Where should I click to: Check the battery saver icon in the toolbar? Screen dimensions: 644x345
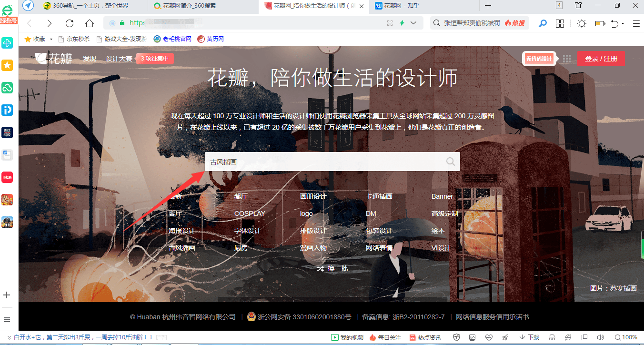point(600,23)
